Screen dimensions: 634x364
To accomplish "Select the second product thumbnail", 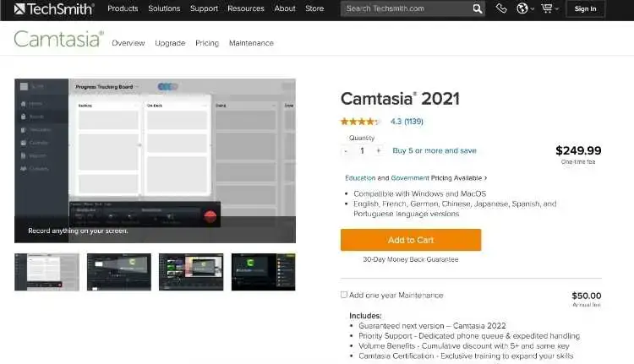I will coord(119,272).
